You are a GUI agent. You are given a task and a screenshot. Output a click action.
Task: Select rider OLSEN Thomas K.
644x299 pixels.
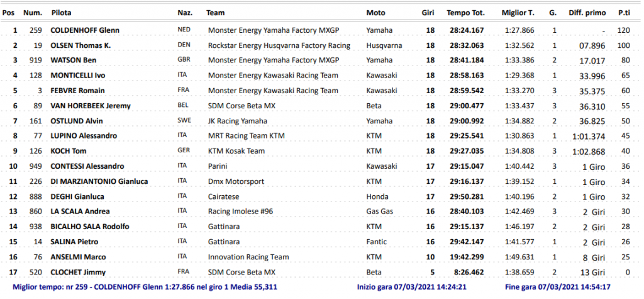point(80,45)
